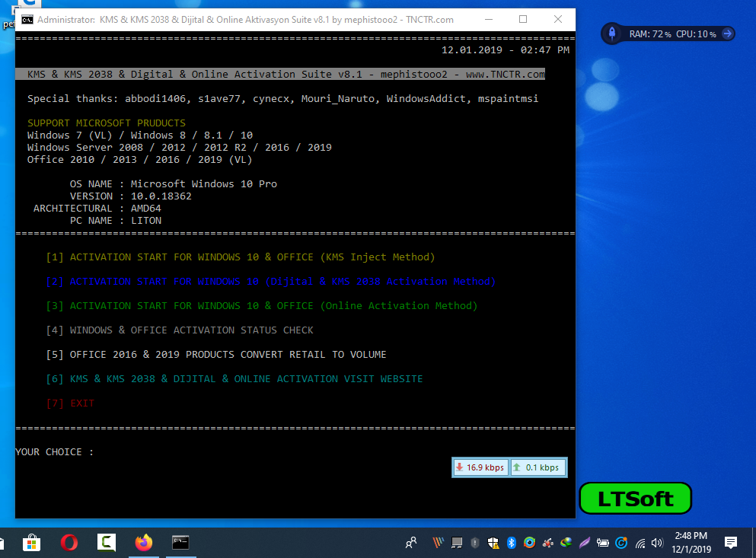Click the rocket boost icon in RAM widget

coord(612,33)
